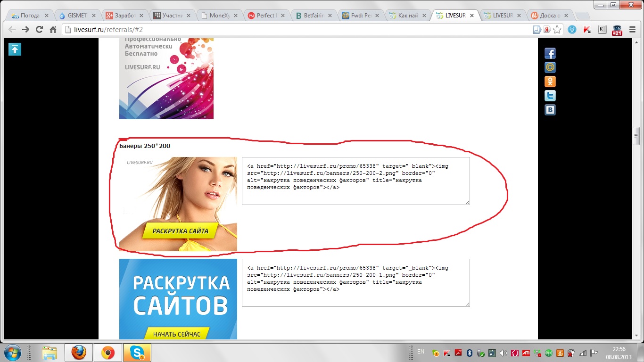This screenshot has width=644, height=362.
Task: Open Skype from the taskbar
Action: [x=137, y=353]
